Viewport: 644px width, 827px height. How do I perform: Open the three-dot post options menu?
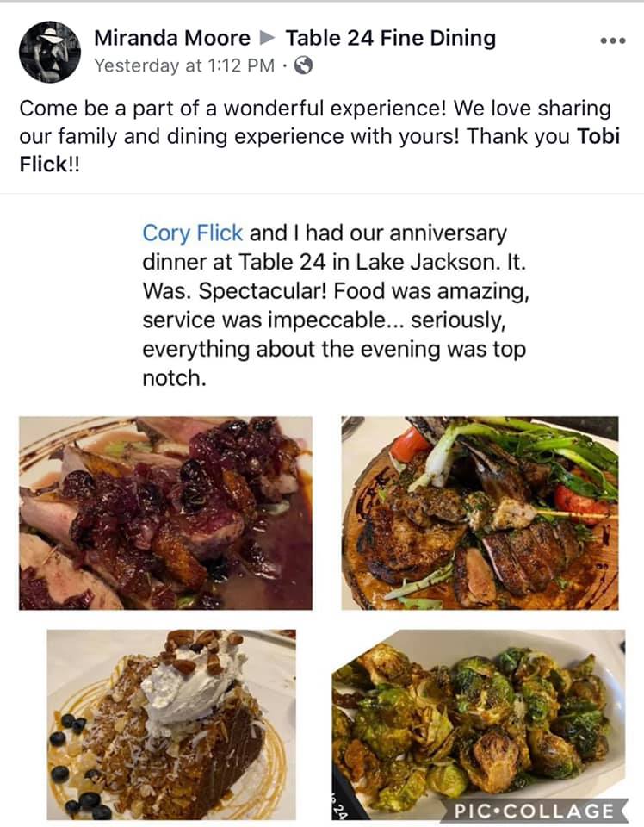click(x=612, y=40)
